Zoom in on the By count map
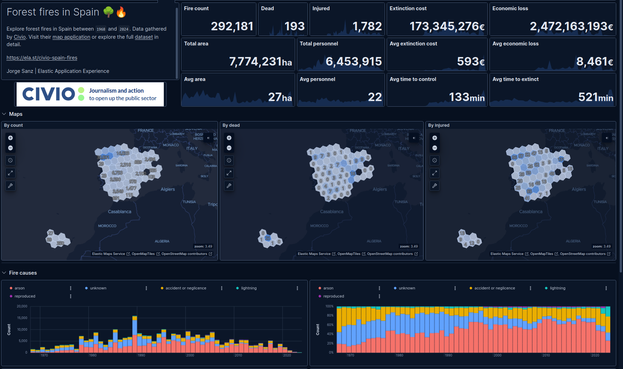Image resolution: width=623 pixels, height=369 pixels. (10, 138)
